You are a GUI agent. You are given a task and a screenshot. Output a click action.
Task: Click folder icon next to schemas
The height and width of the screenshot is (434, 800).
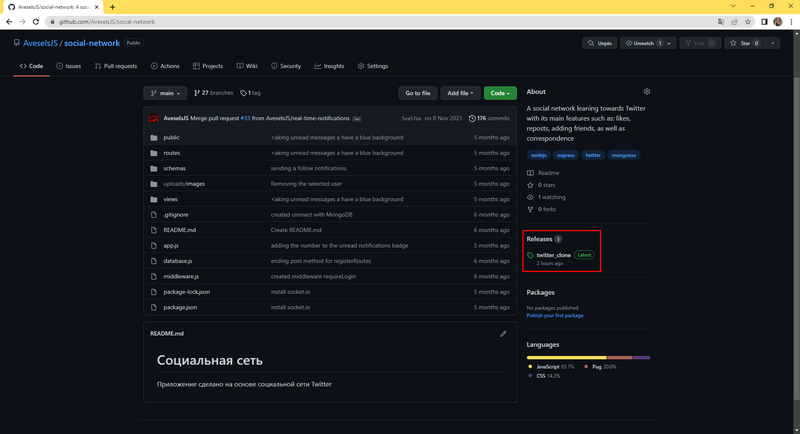tap(154, 168)
